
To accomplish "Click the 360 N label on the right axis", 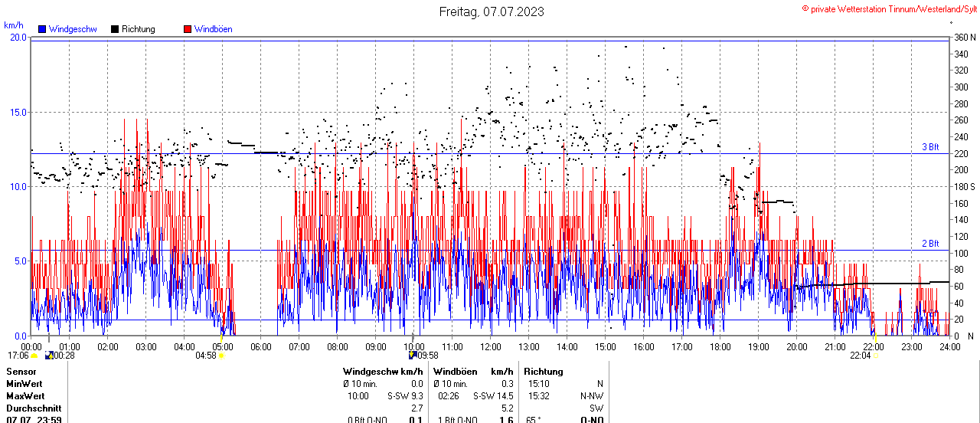I will coord(965,38).
